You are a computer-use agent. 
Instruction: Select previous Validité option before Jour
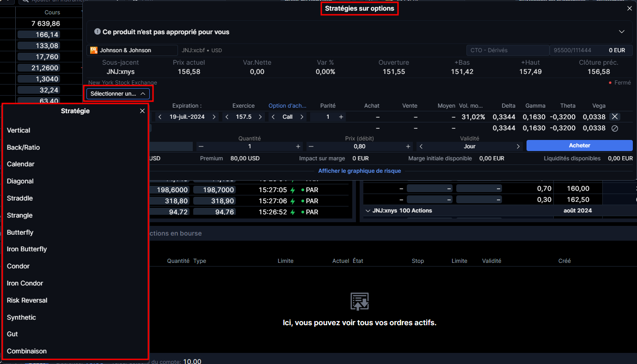pos(421,146)
